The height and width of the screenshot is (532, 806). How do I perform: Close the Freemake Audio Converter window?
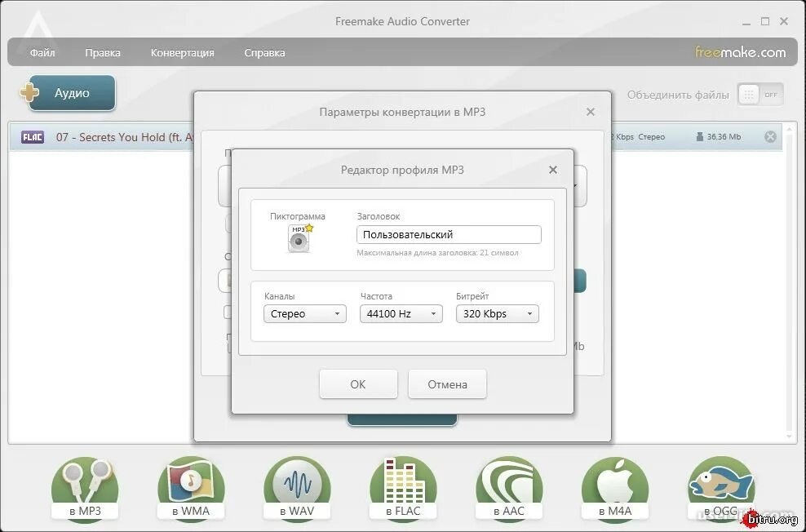(784, 21)
